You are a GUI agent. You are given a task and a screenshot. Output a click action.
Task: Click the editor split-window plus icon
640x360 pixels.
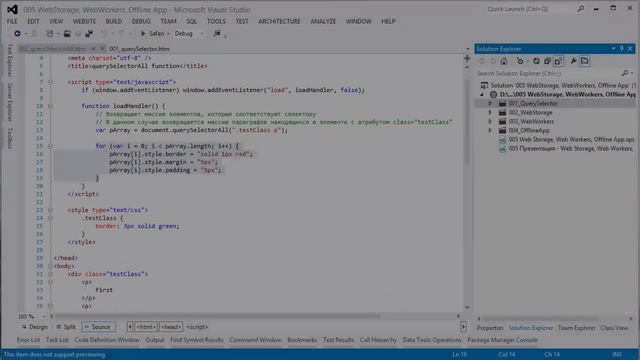tap(467, 58)
